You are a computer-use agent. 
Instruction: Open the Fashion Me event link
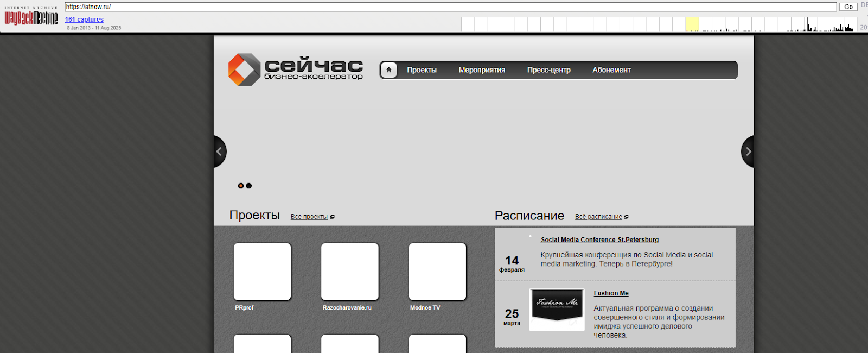pos(611,293)
